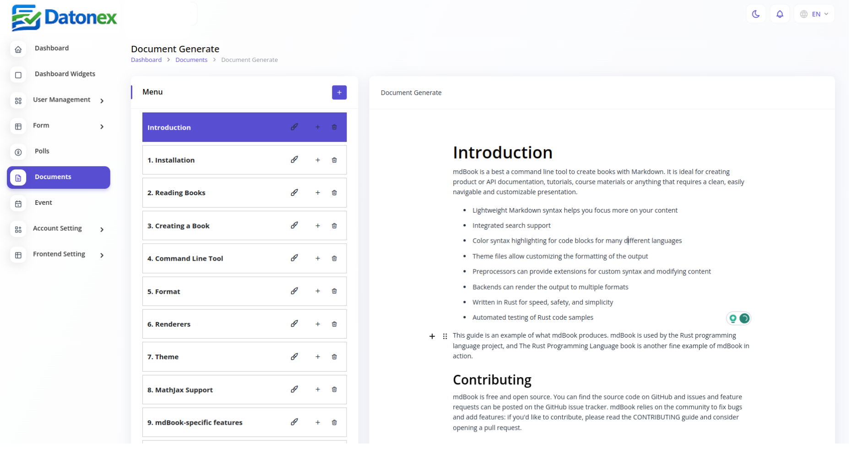Open the EN language dropdown

(x=814, y=14)
